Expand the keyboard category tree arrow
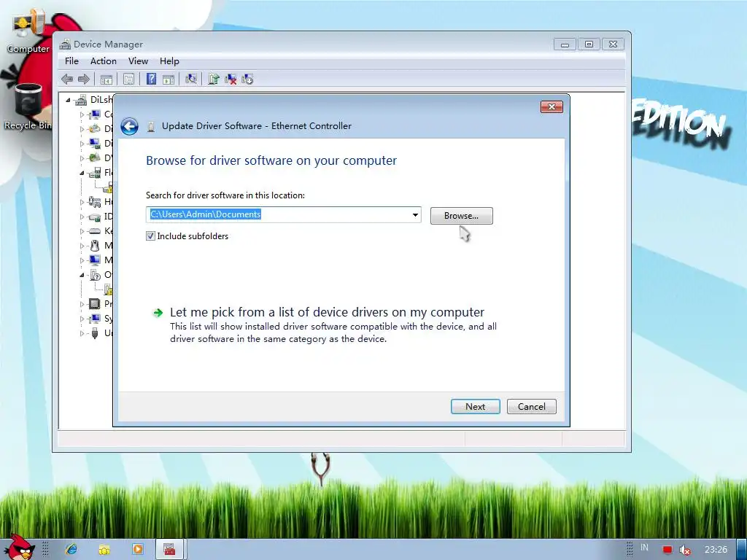The image size is (747, 560). tap(82, 231)
